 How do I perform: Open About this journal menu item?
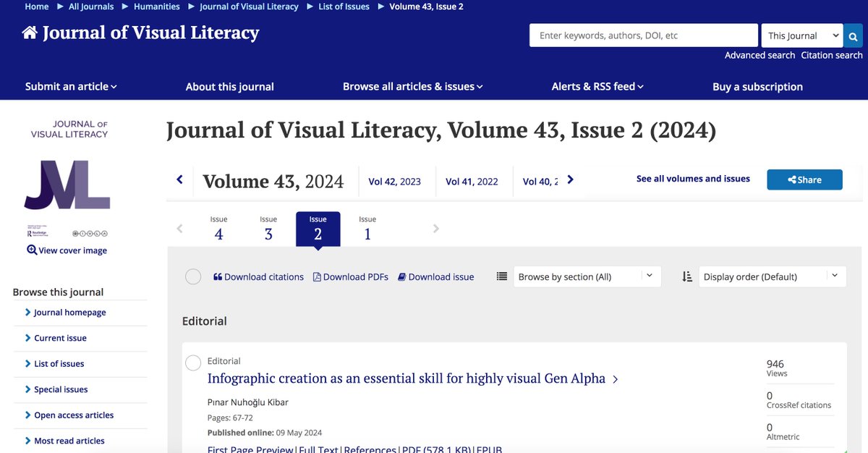click(x=230, y=86)
